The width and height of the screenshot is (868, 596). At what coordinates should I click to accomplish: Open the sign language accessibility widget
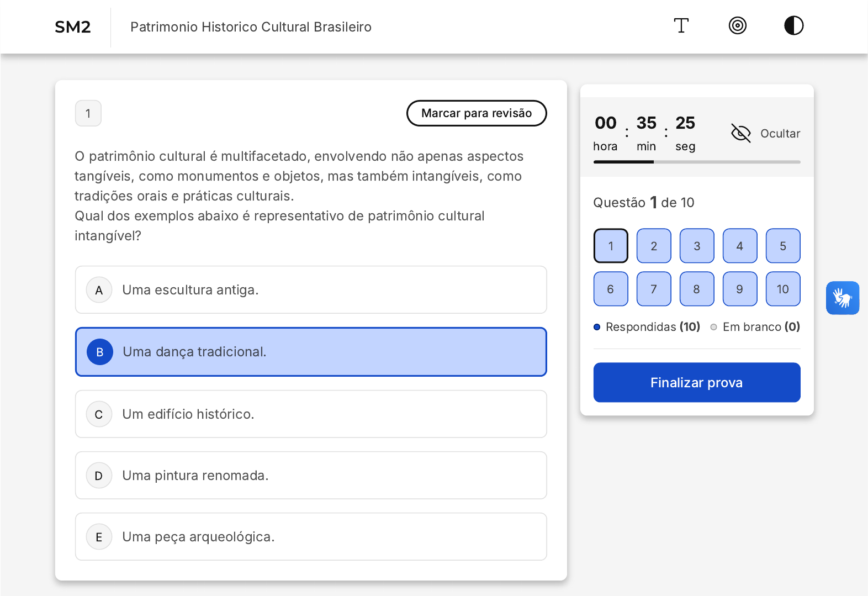pyautogui.click(x=842, y=298)
